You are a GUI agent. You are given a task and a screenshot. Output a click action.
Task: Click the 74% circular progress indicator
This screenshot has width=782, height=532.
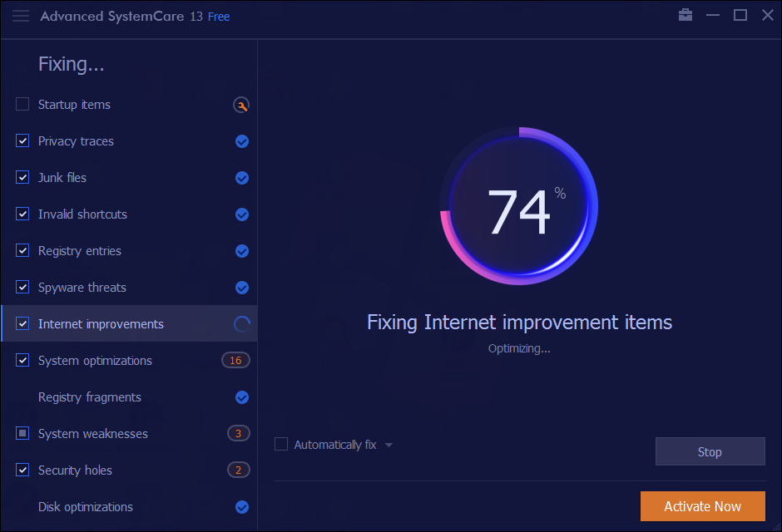(519, 205)
